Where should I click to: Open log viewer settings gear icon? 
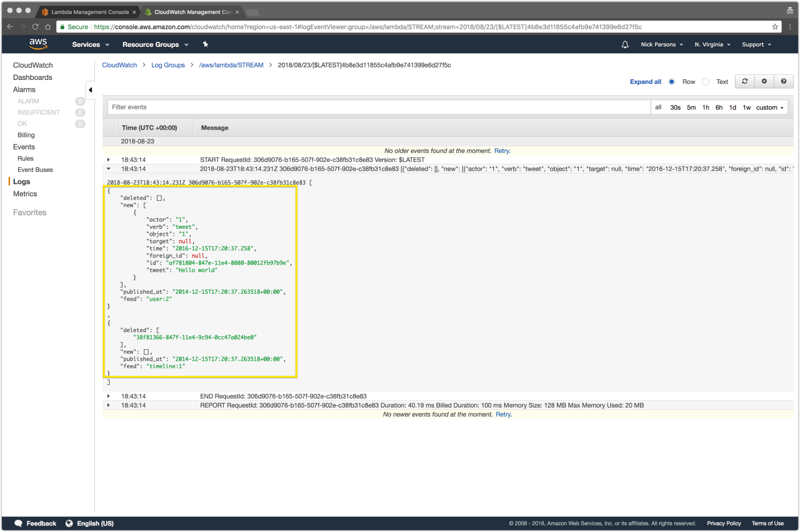coord(764,81)
